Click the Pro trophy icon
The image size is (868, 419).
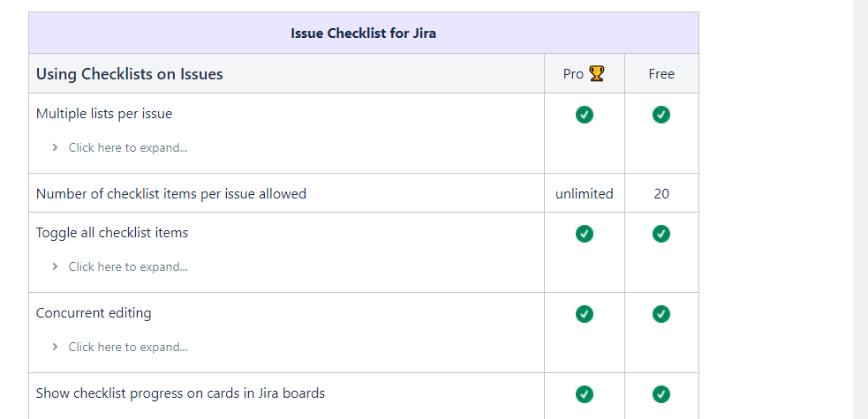click(x=597, y=74)
